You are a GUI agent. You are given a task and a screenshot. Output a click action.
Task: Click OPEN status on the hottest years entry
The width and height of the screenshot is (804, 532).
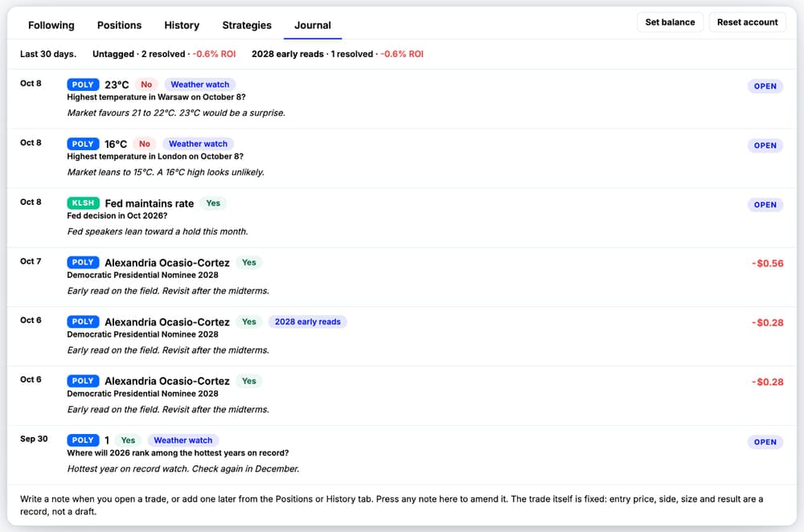(765, 442)
